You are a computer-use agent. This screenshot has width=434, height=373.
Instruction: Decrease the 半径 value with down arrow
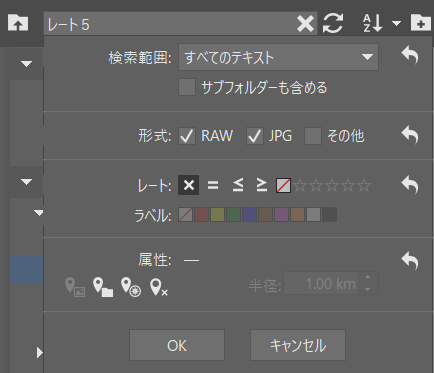click(368, 289)
